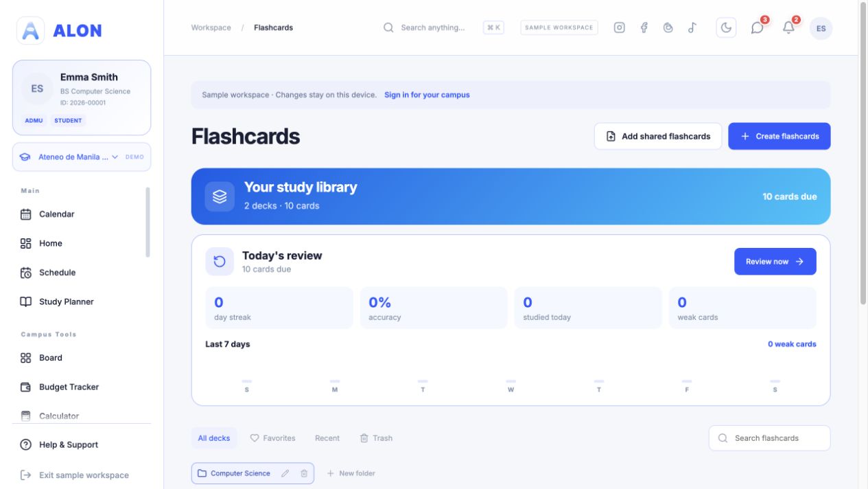Open the Facebook link icon
This screenshot has width=868, height=489.
point(644,27)
